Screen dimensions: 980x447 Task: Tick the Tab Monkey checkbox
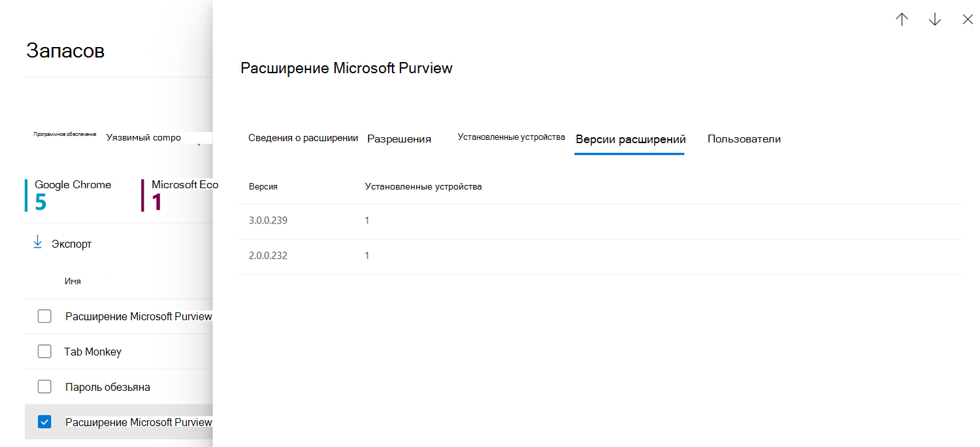[44, 352]
